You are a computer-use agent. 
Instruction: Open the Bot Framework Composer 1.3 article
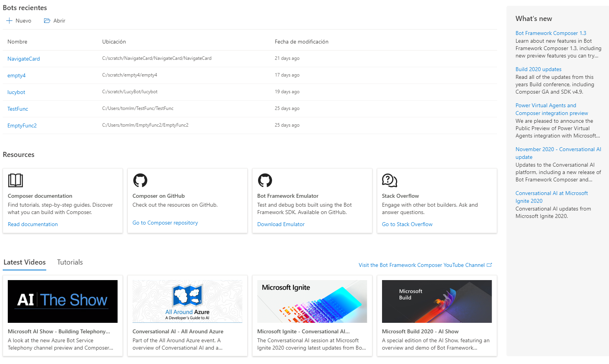click(x=551, y=33)
